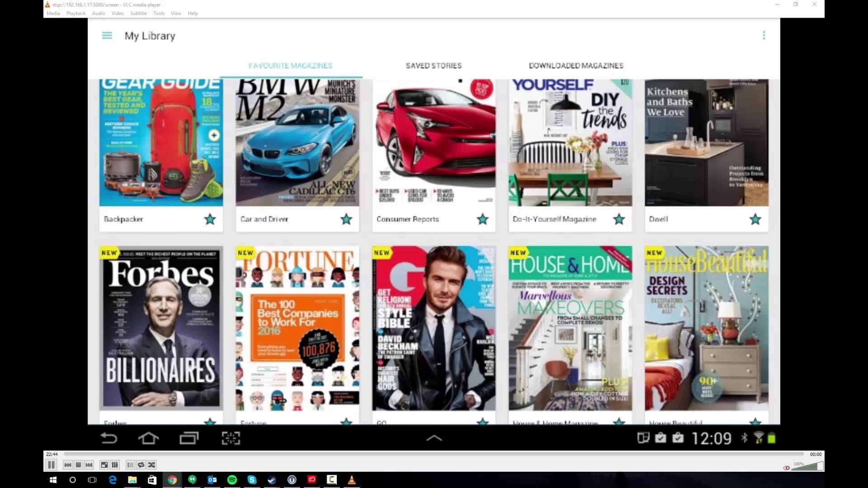This screenshot has height=488, width=868.
Task: Switch to the Downloaded Magazines tab
Action: point(576,66)
